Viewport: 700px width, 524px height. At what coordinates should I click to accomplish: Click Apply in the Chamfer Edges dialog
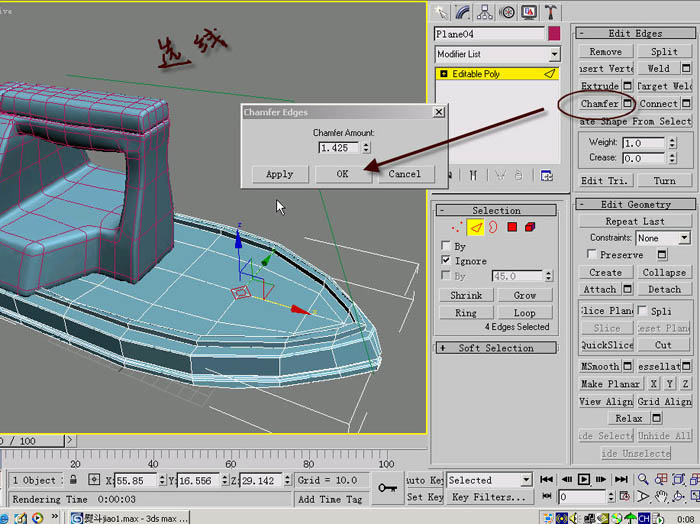pos(279,174)
